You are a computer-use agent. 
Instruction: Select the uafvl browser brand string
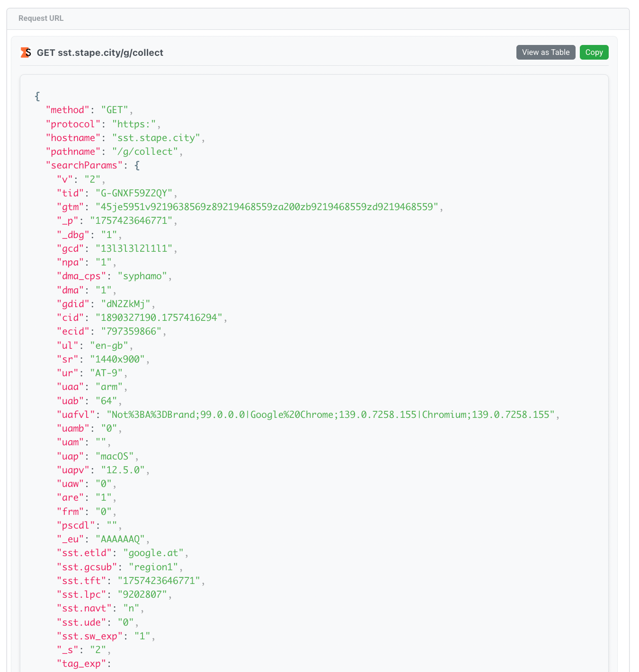pos(331,415)
